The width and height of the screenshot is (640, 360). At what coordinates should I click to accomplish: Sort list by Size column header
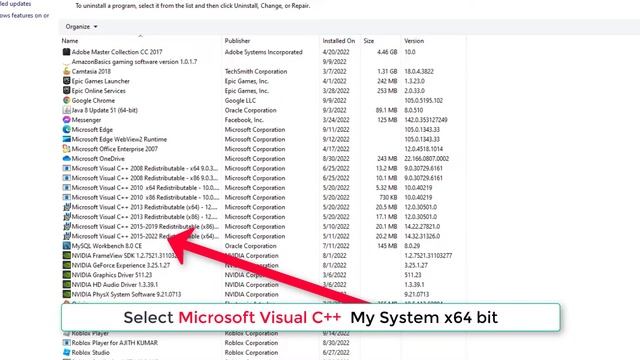pos(369,41)
